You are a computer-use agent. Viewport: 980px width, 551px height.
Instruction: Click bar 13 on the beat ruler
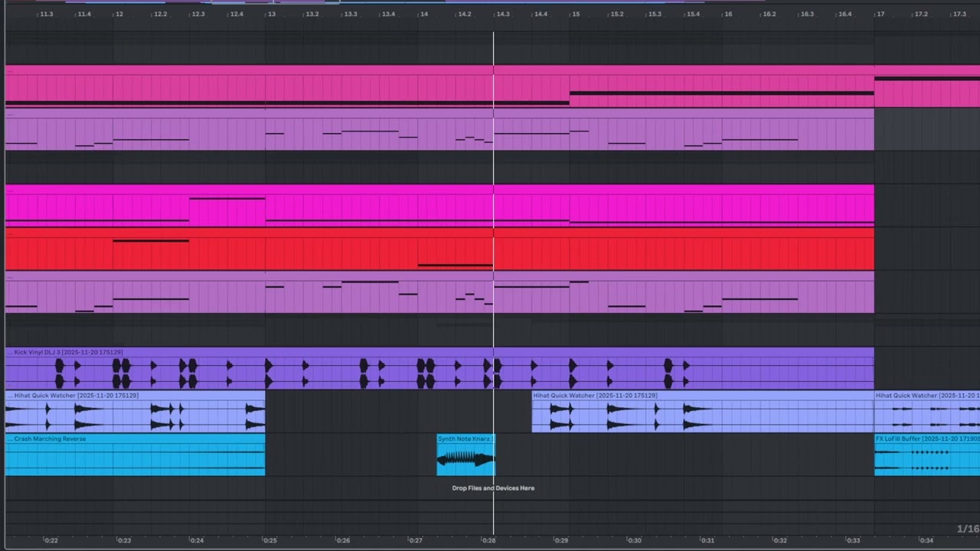point(272,14)
